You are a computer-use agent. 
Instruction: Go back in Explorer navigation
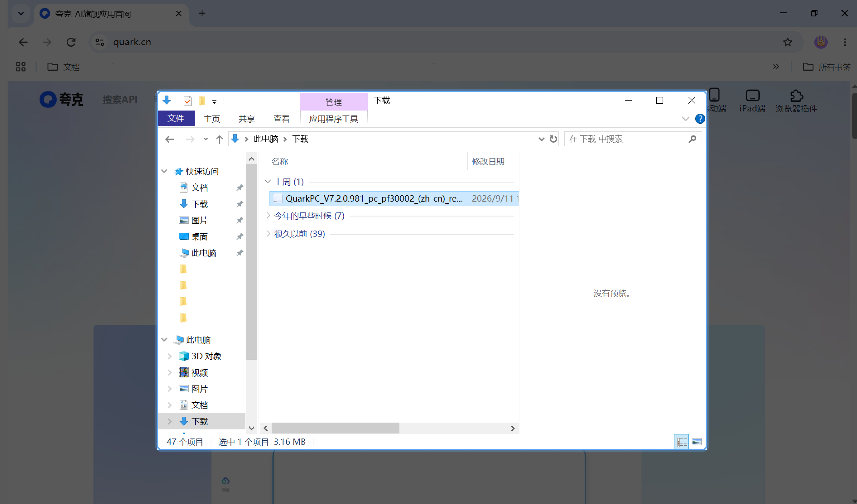(x=170, y=139)
